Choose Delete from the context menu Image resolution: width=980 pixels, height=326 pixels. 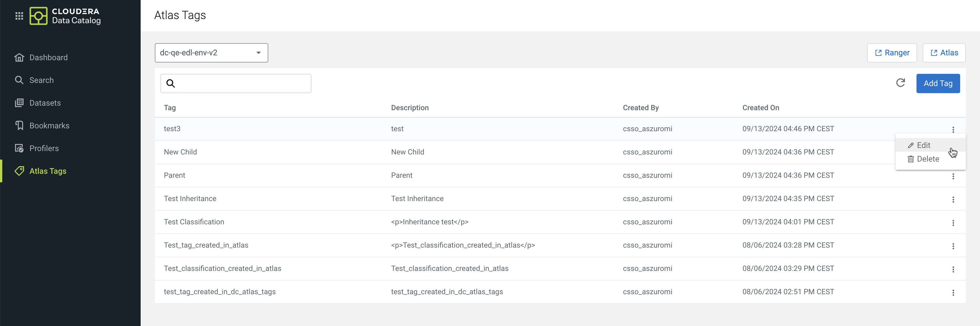click(930, 159)
